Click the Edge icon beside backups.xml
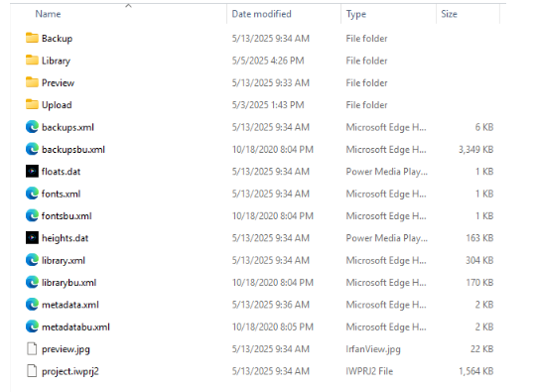Image resolution: width=537 pixels, height=392 pixels. point(32,127)
